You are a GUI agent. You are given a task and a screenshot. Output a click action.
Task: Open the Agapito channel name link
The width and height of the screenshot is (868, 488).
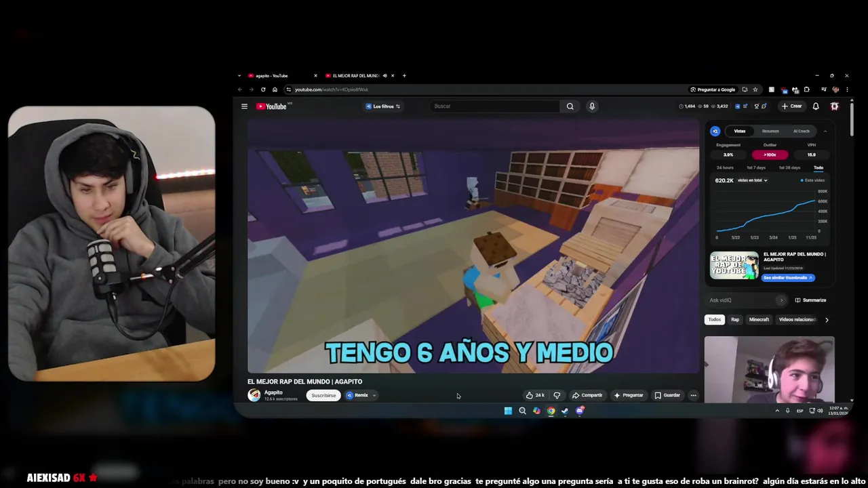pos(273,392)
